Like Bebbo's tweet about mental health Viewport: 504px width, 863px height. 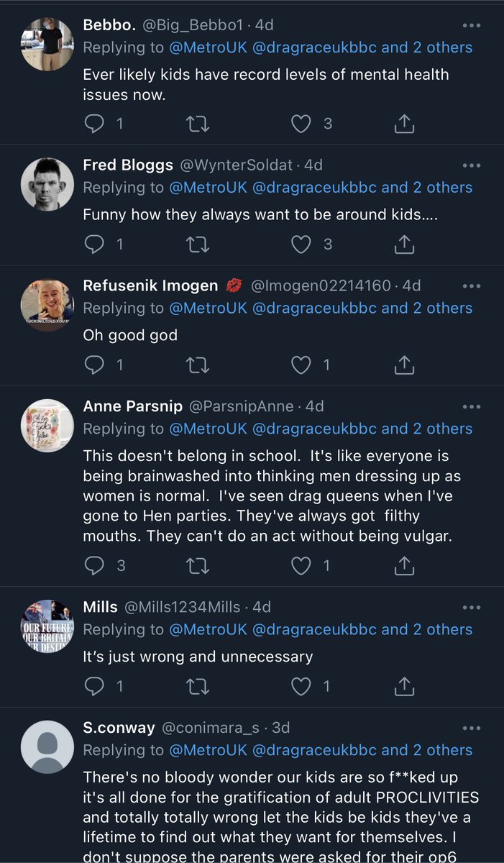301,124
